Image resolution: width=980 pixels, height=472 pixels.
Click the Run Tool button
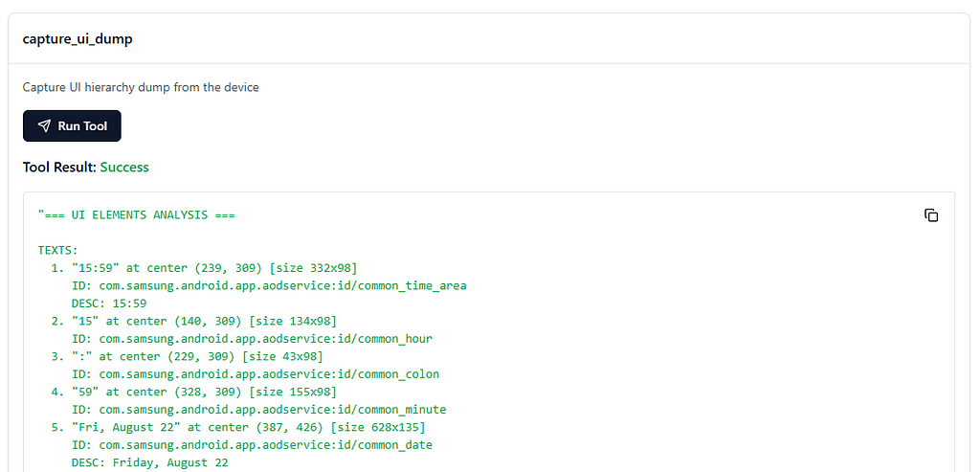click(x=72, y=126)
